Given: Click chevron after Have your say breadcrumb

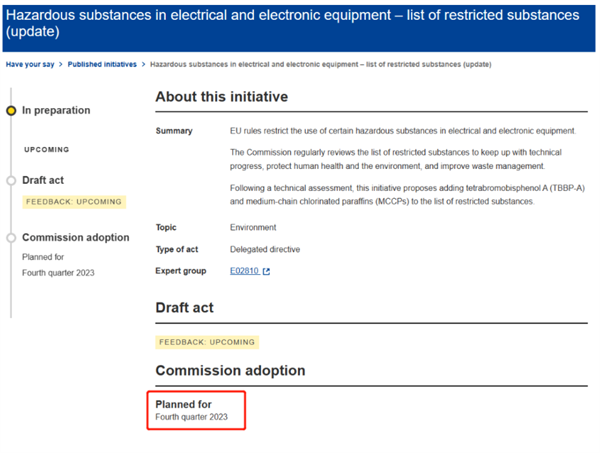Looking at the screenshot, I should (x=60, y=64).
